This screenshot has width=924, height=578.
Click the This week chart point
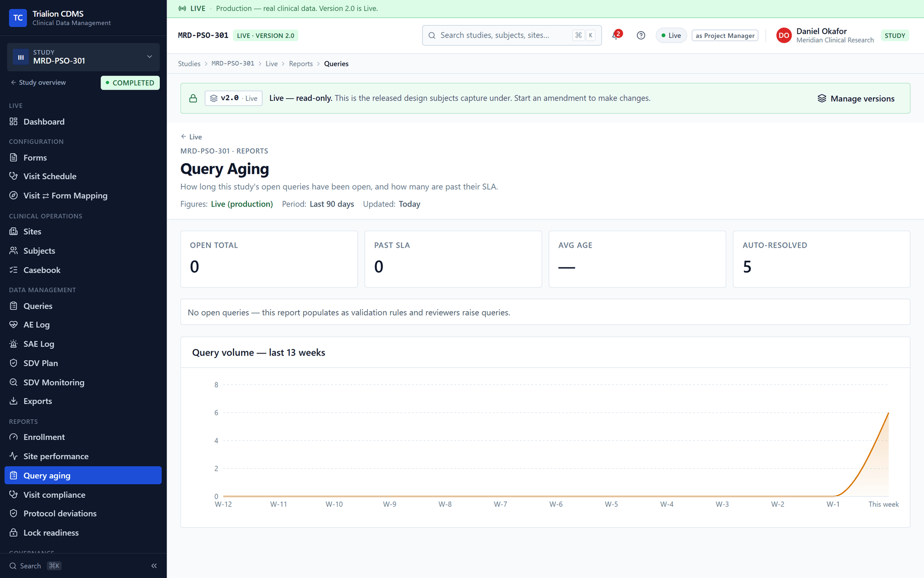pos(888,413)
